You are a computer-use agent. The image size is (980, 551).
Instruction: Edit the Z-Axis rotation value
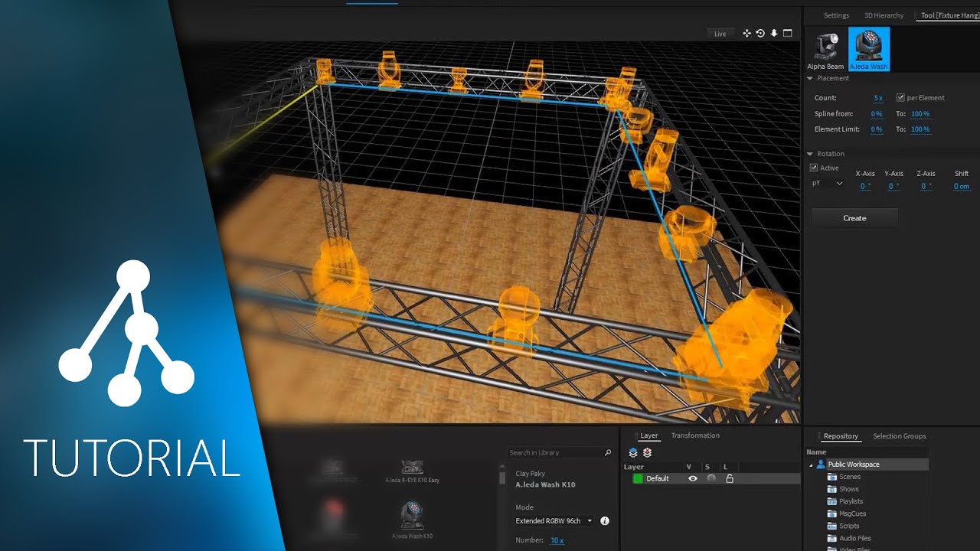pos(926,186)
